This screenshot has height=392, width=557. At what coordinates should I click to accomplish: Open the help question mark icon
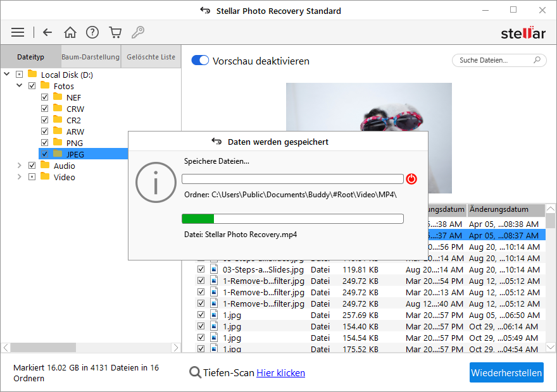pos(92,32)
